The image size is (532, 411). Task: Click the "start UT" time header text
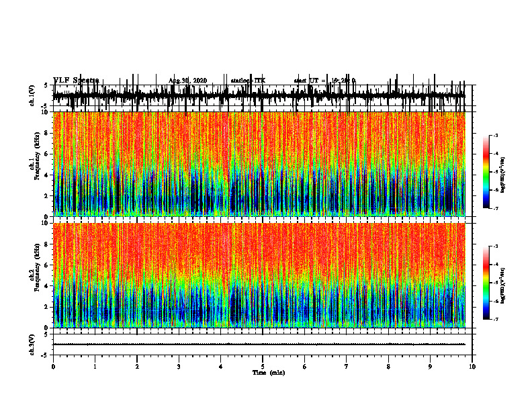(324, 81)
